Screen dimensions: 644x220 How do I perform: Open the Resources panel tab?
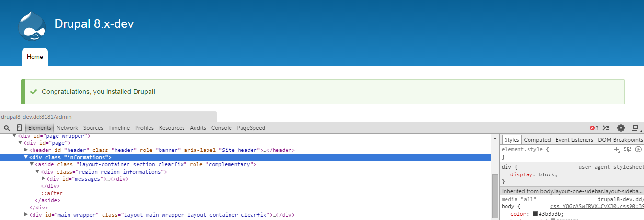click(x=172, y=128)
